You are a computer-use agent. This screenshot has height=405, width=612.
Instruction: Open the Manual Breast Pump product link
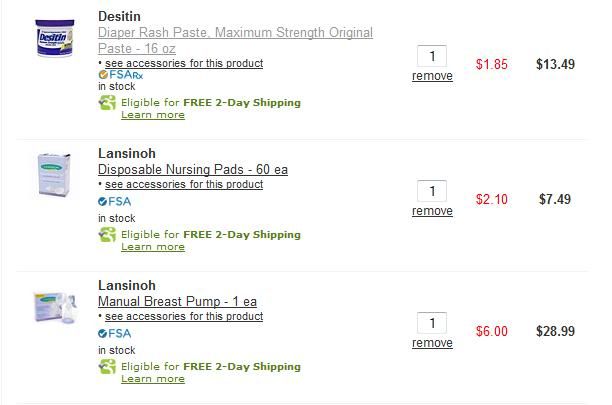[x=177, y=301]
